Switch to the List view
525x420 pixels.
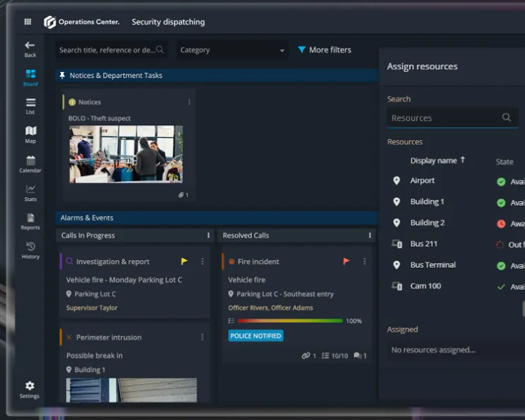coord(30,105)
